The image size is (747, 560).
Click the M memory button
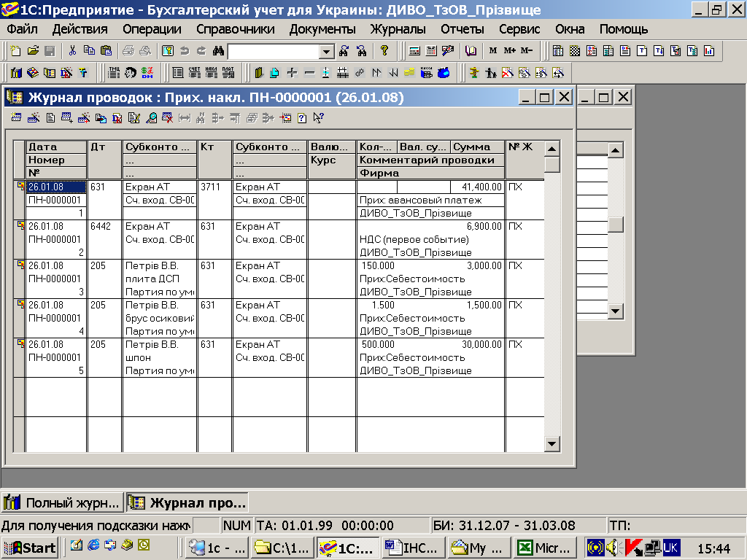(493, 50)
